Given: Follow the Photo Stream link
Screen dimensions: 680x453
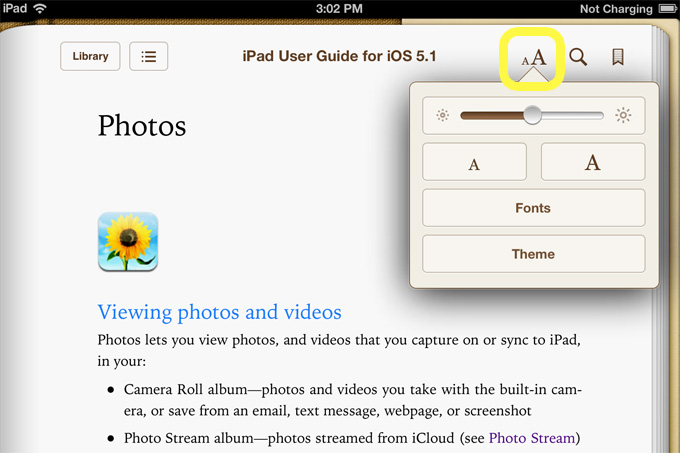Looking at the screenshot, I should pyautogui.click(x=532, y=438).
